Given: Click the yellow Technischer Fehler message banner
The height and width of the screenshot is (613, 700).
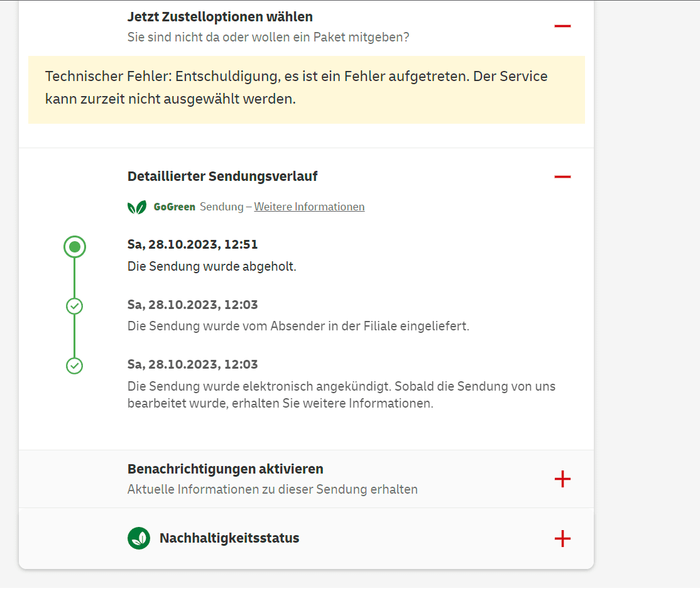Looking at the screenshot, I should (x=306, y=89).
